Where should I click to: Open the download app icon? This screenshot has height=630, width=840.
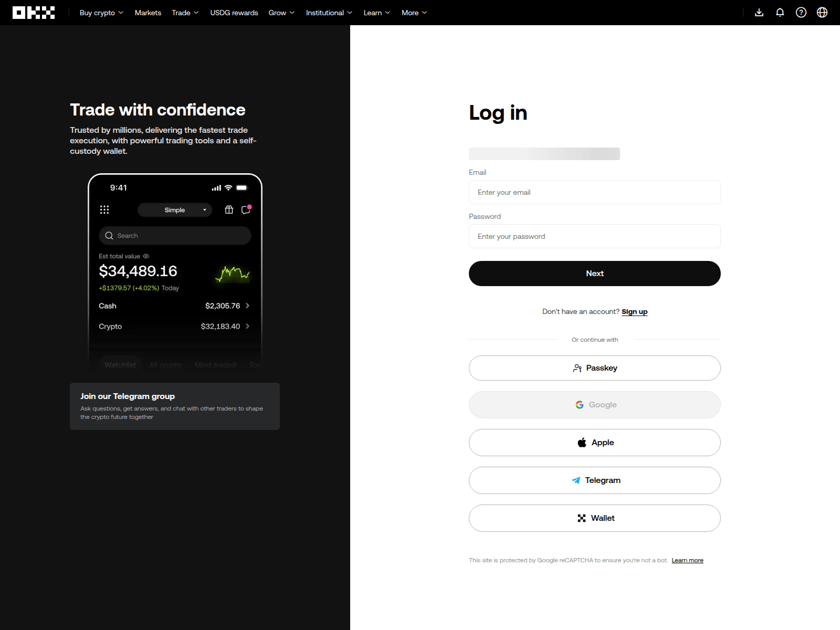coord(759,13)
